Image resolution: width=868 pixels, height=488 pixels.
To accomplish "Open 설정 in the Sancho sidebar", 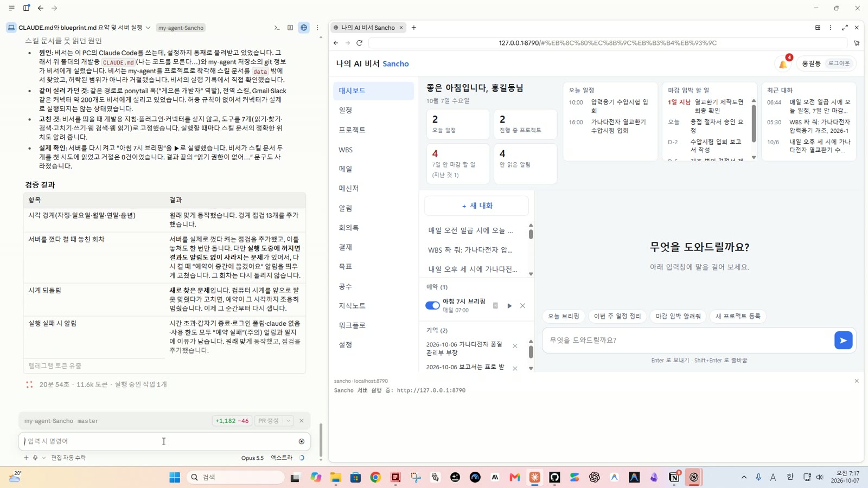I will click(x=373, y=345).
